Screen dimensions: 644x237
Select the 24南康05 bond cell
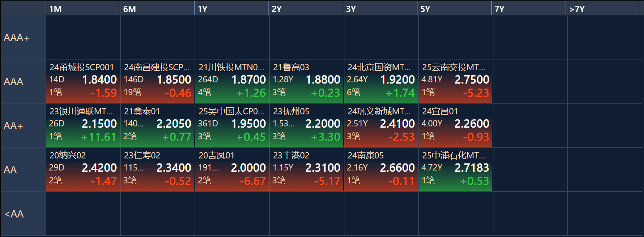[x=381, y=170]
